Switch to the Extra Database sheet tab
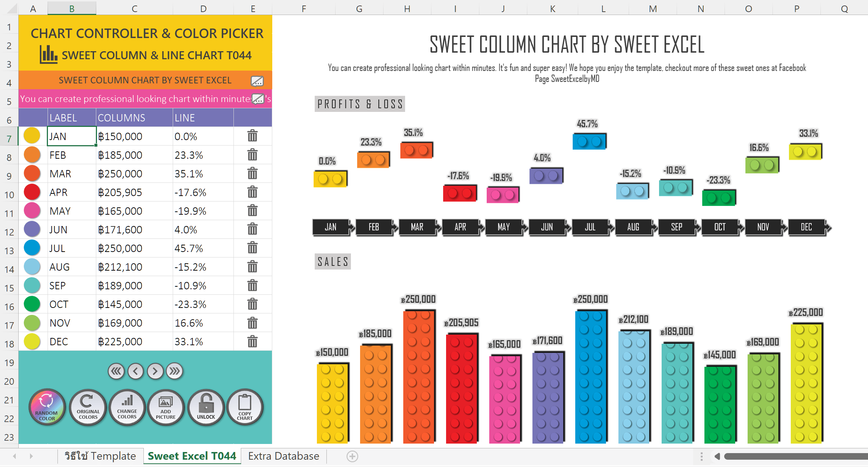Image resolution: width=868 pixels, height=467 pixels. coord(284,456)
